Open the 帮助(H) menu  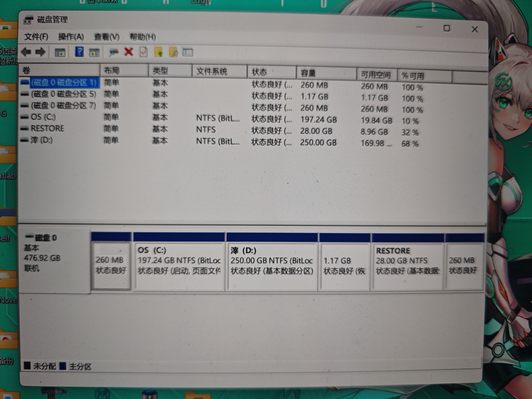(x=143, y=37)
